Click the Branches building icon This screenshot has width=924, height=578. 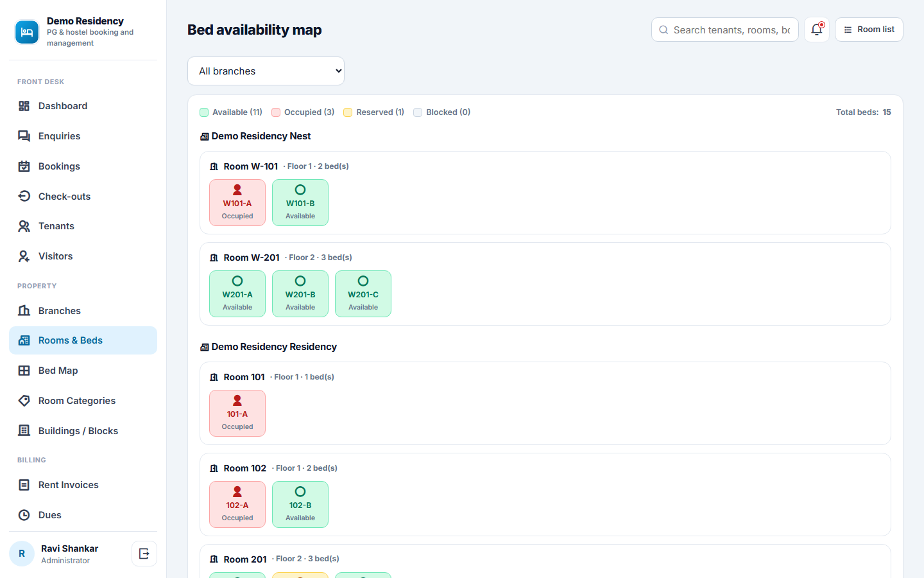click(24, 311)
